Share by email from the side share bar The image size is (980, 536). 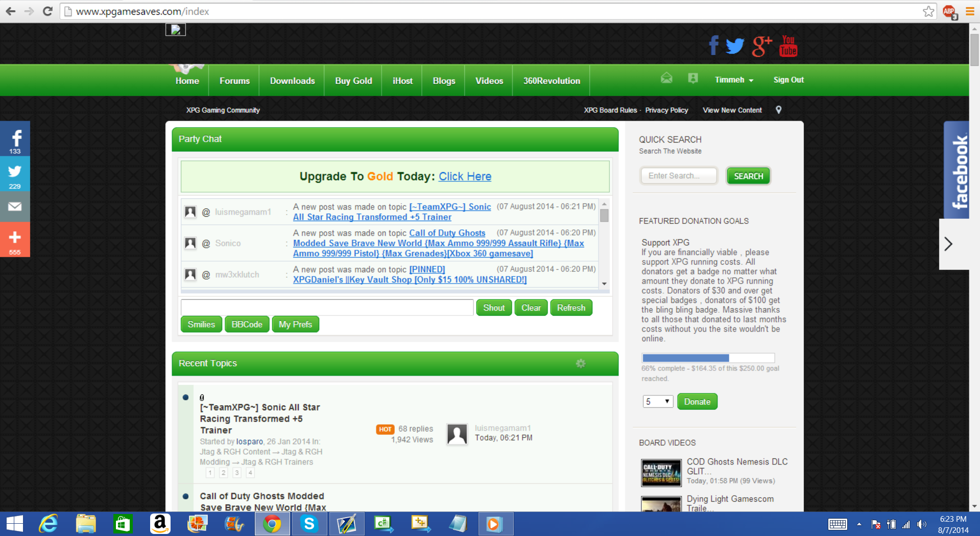click(x=15, y=206)
